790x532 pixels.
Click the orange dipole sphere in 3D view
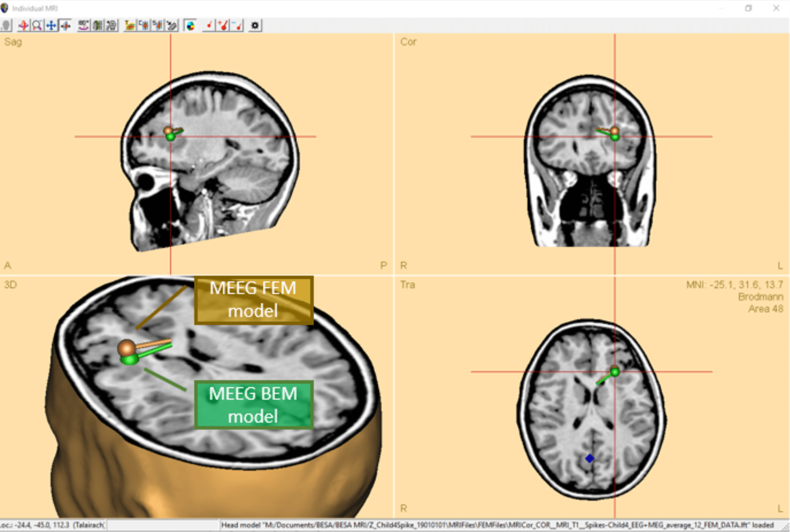[126, 348]
